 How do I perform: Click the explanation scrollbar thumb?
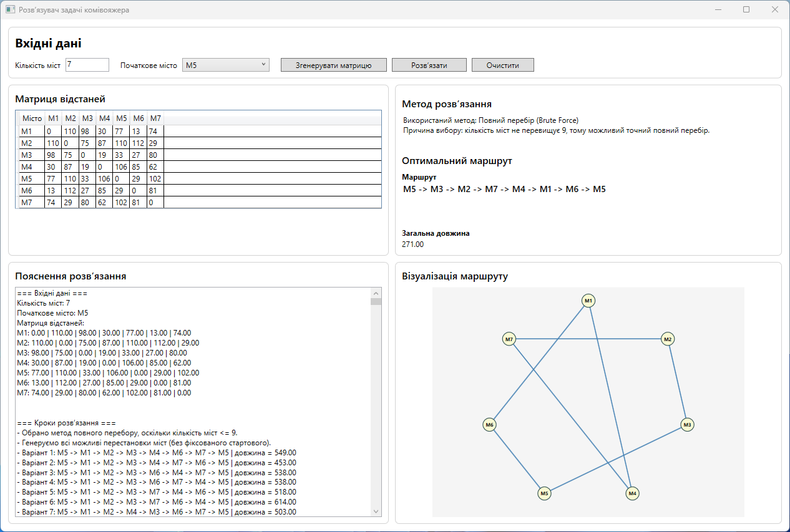376,301
